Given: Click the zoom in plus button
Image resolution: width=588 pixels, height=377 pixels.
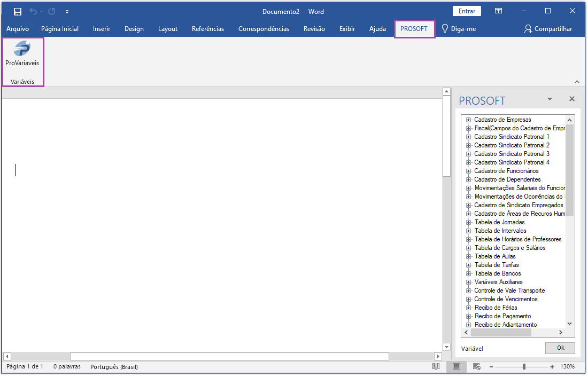Looking at the screenshot, I should (x=552, y=367).
